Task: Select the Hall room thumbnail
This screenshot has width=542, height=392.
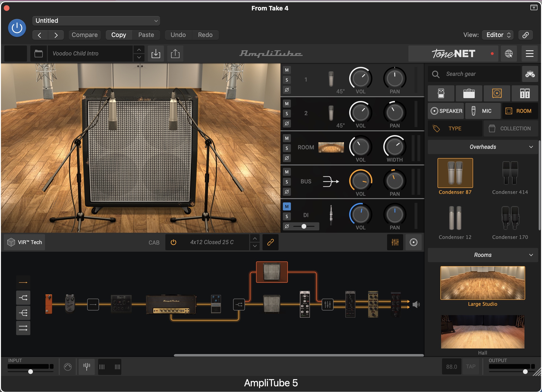Action: pyautogui.click(x=483, y=332)
